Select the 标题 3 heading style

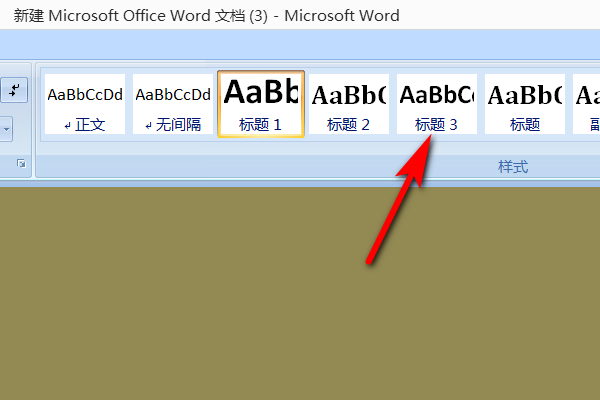[437, 104]
